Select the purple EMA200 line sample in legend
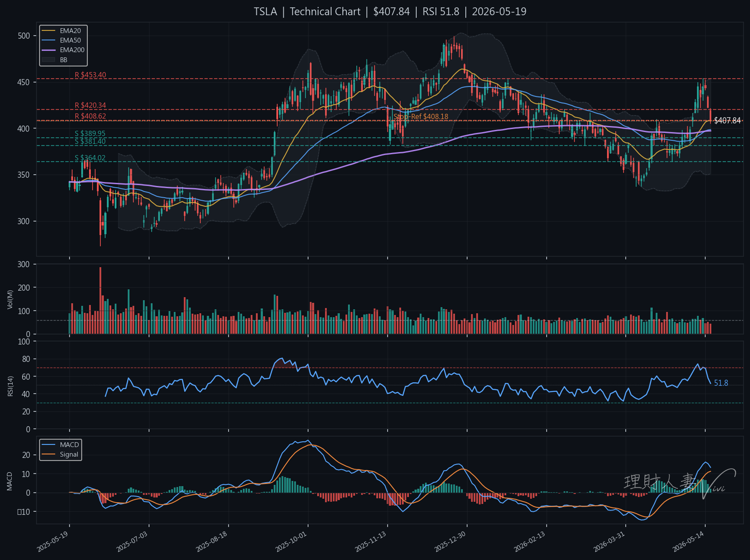Image resolution: width=750 pixels, height=560 pixels. pyautogui.click(x=49, y=50)
